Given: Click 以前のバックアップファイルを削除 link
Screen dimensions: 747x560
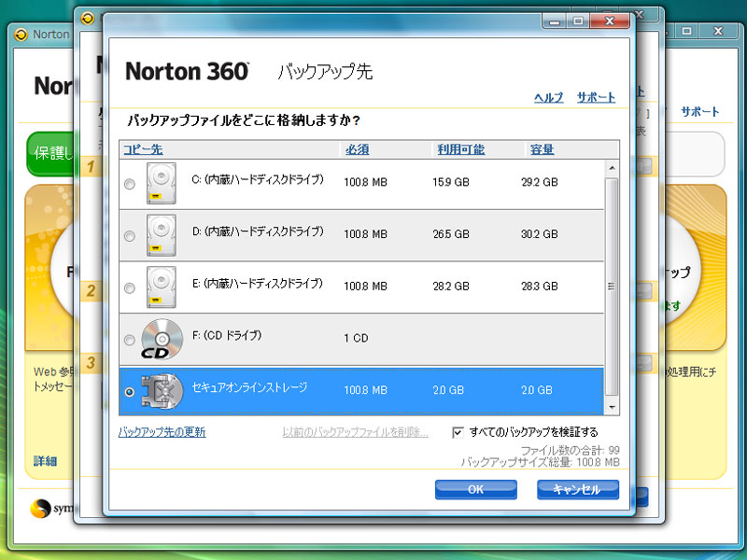Looking at the screenshot, I should point(355,432).
